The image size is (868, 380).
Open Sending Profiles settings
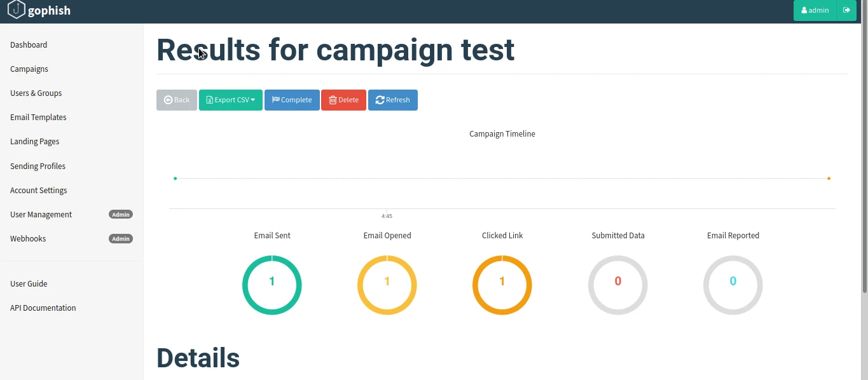click(x=38, y=166)
